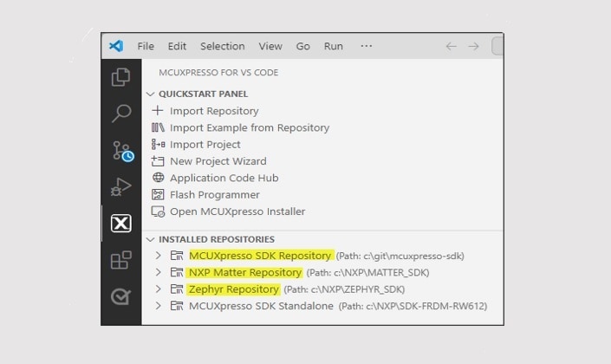The width and height of the screenshot is (611, 364).
Task: Click Import Example from Repository
Action: pos(249,127)
